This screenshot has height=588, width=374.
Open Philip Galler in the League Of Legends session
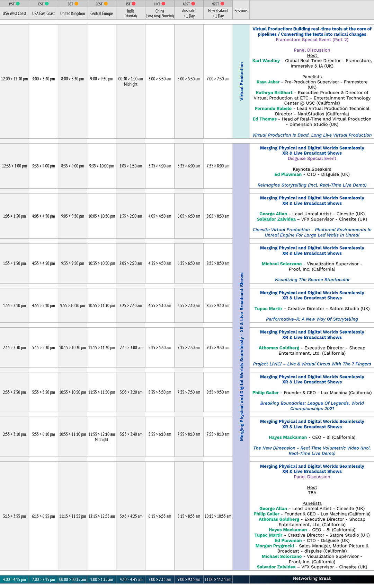point(266,393)
